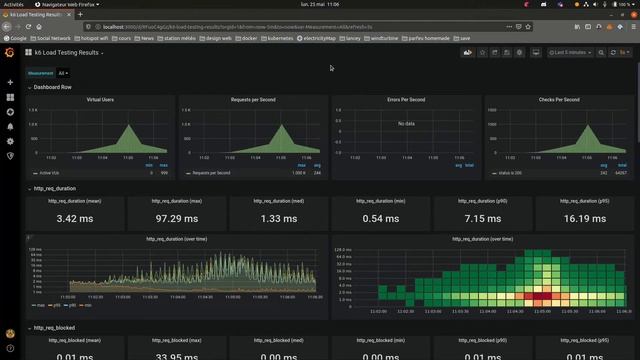The width and height of the screenshot is (640, 360).
Task: Star this dashboard as favorite
Action: tap(482, 53)
